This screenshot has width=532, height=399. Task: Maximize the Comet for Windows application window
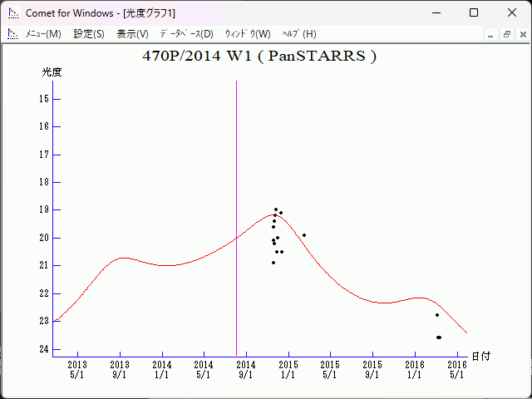(474, 12)
